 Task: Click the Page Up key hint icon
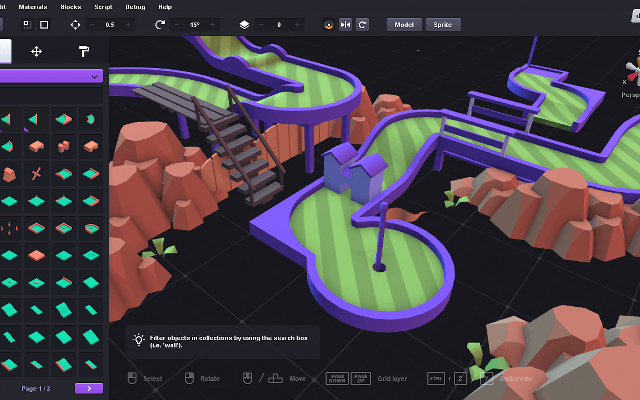coord(361,378)
